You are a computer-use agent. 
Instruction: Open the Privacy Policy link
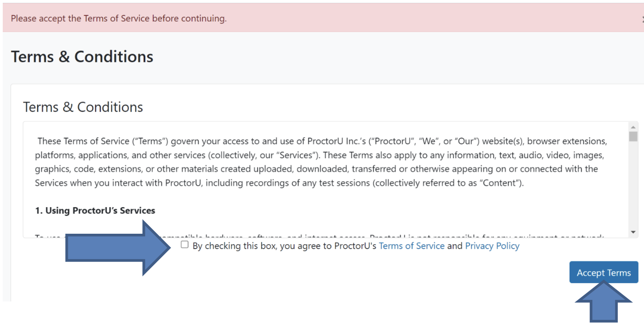492,246
